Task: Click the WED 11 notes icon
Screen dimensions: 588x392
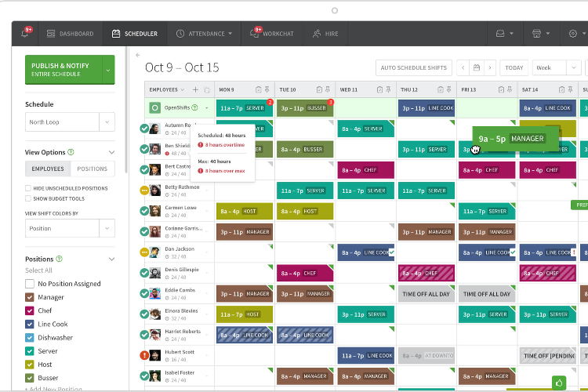Action: [379, 89]
